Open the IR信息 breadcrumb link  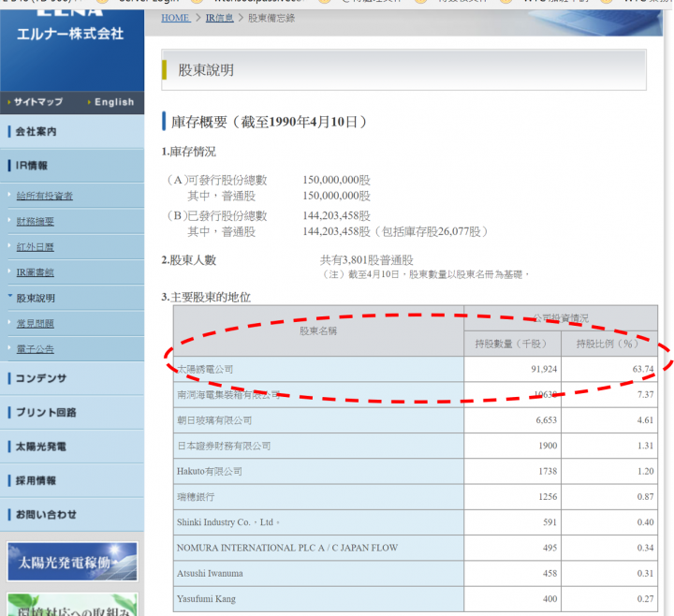[x=219, y=18]
